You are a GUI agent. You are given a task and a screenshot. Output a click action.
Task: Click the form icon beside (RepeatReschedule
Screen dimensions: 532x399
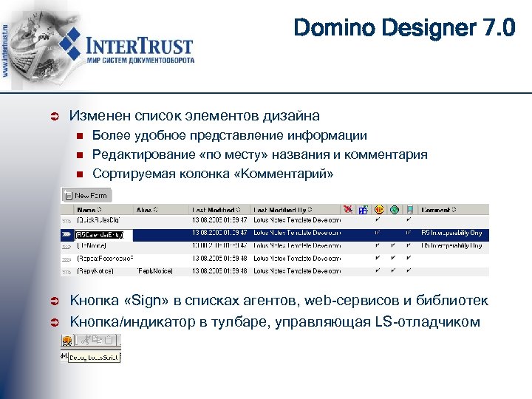pos(66,259)
